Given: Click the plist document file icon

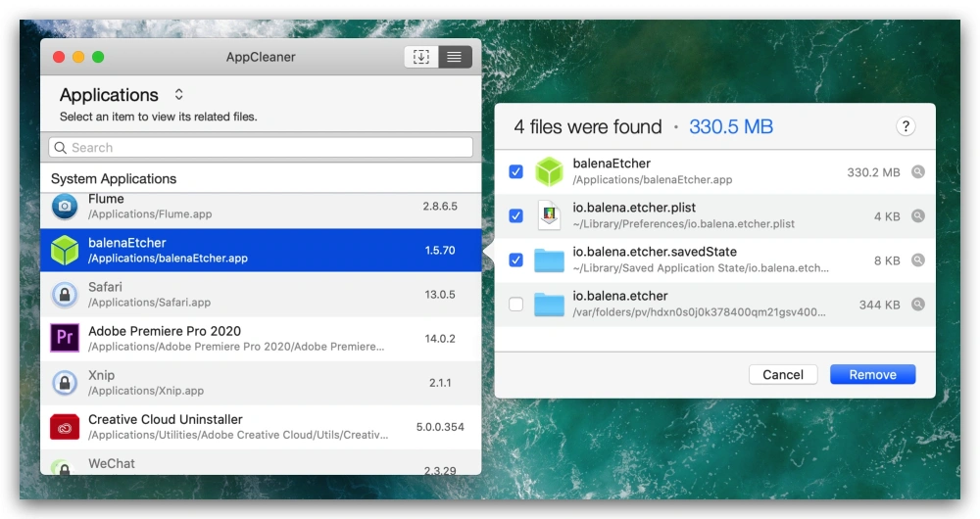Looking at the screenshot, I should point(549,215).
